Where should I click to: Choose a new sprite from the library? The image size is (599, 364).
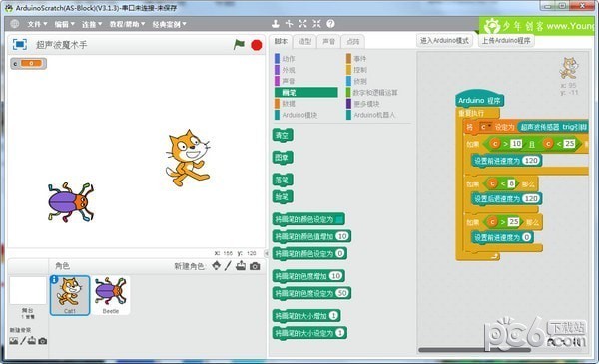[217, 266]
